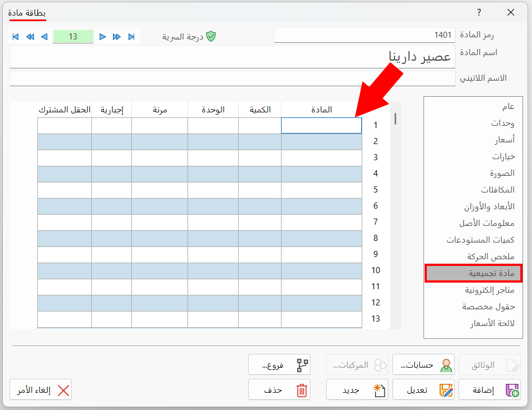Jump forward several records (double right arrow)
This screenshot has width=532, height=410.
(x=117, y=37)
